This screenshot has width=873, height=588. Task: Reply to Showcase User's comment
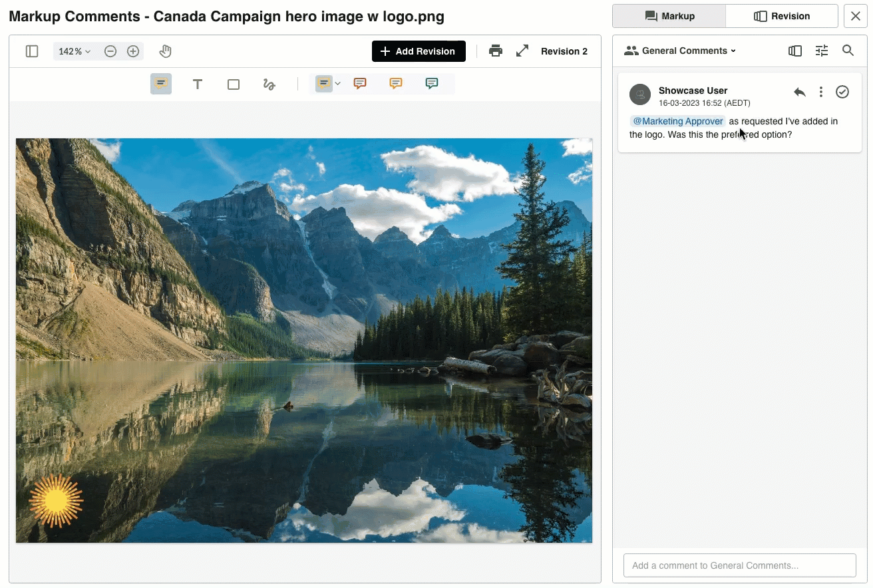800,92
